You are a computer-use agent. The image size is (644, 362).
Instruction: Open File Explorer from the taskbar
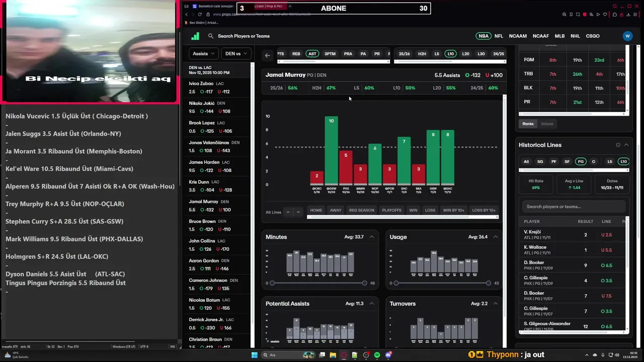click(333, 355)
